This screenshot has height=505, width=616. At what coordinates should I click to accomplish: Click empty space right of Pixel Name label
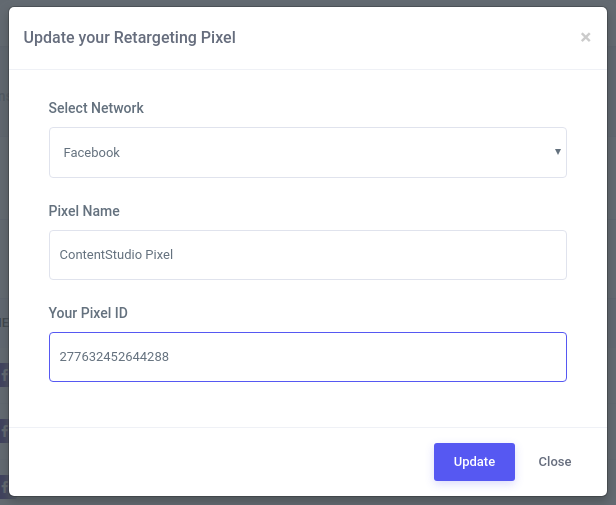pos(350,211)
